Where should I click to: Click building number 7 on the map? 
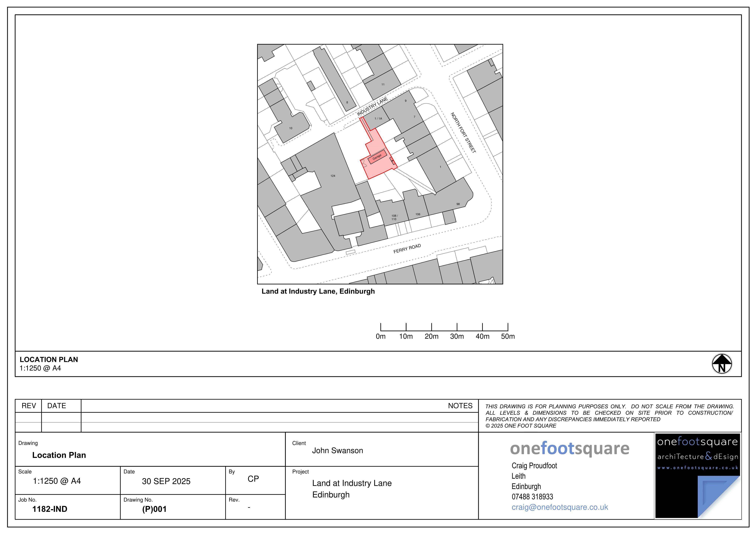[414, 117]
